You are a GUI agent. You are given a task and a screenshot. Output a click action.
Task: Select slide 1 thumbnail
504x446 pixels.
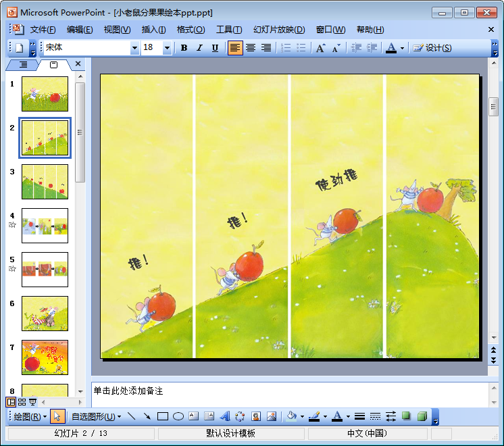coord(45,94)
